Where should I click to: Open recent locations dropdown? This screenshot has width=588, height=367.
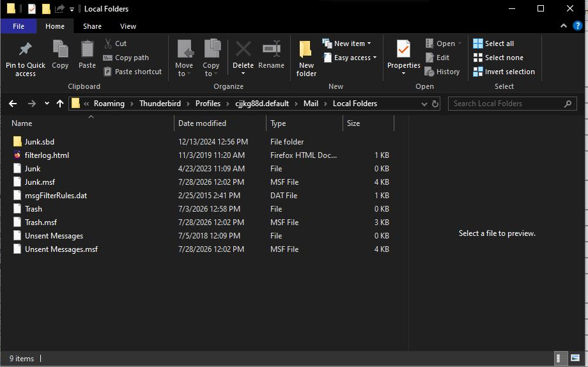pos(47,104)
